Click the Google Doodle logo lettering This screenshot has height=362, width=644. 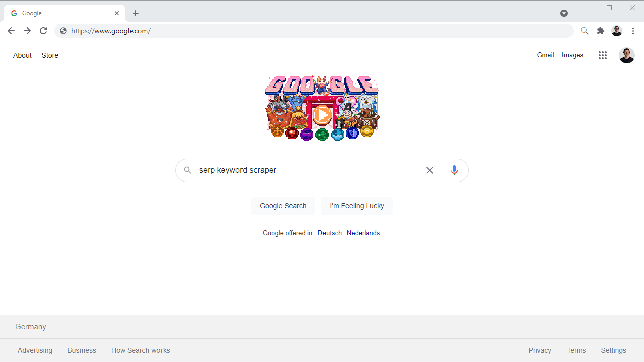point(322,85)
